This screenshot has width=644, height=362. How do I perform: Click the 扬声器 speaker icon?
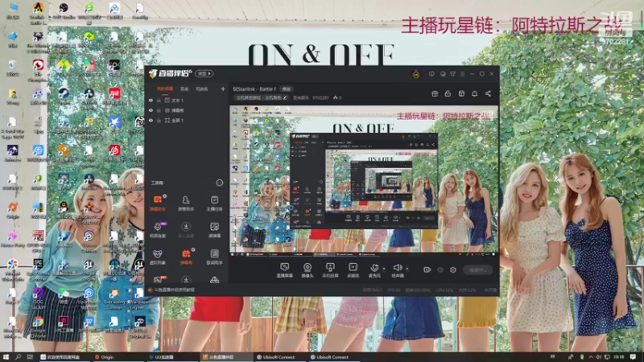(397, 269)
